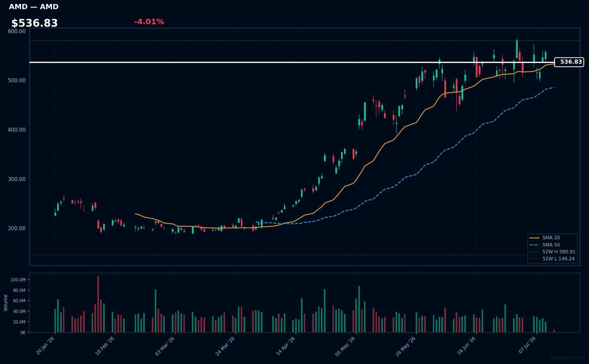Click the 26 May '26 date label
This screenshot has height=364, width=589.
pyautogui.click(x=406, y=346)
